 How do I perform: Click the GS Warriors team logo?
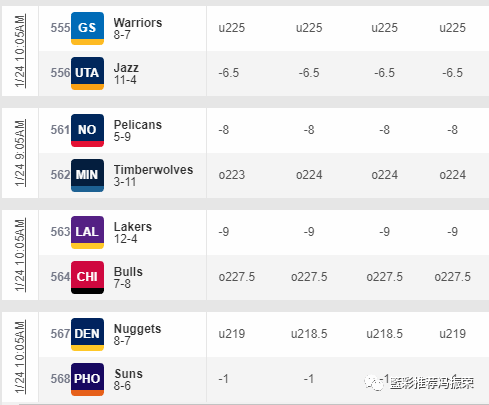[87, 28]
